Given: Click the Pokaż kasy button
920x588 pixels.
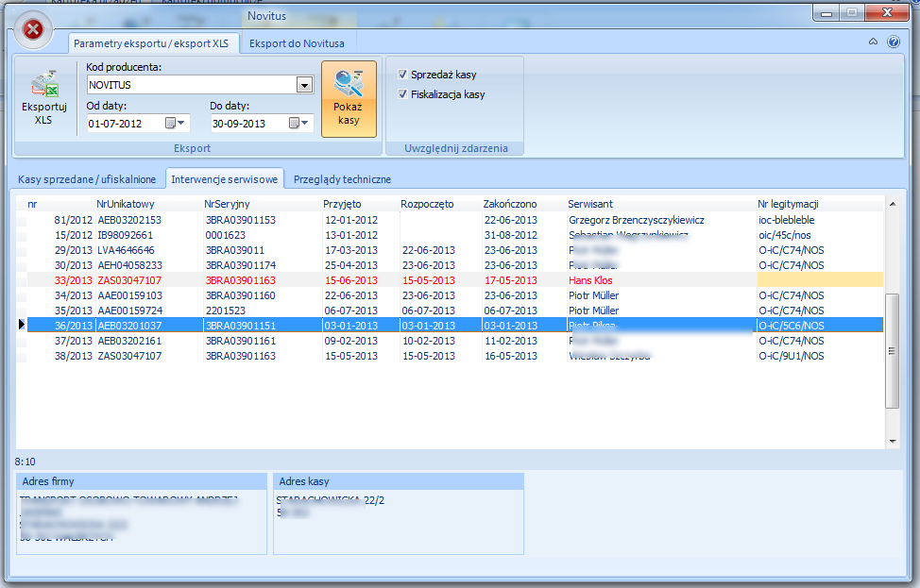Looking at the screenshot, I should [349, 99].
